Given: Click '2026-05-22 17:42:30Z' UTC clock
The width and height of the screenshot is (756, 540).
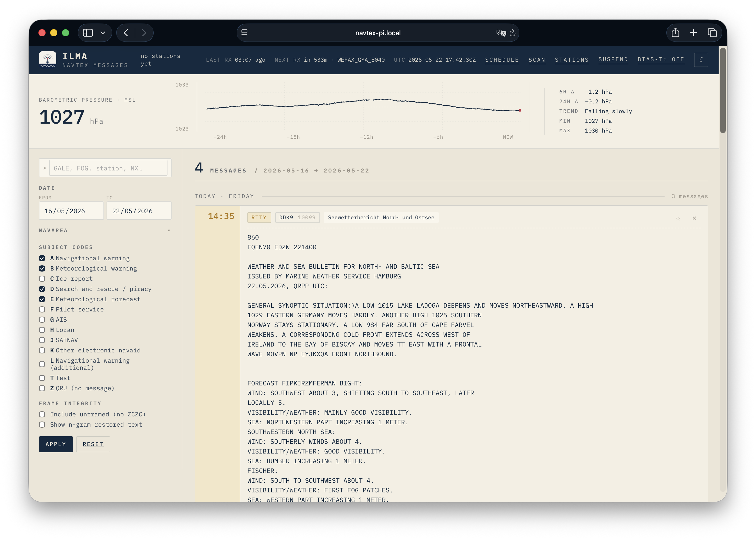Looking at the screenshot, I should [x=442, y=60].
